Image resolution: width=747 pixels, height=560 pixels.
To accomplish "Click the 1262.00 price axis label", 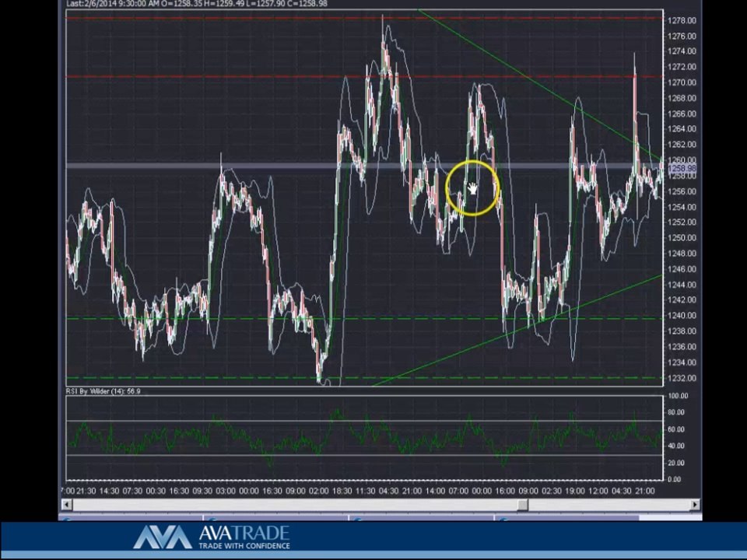I will click(682, 145).
